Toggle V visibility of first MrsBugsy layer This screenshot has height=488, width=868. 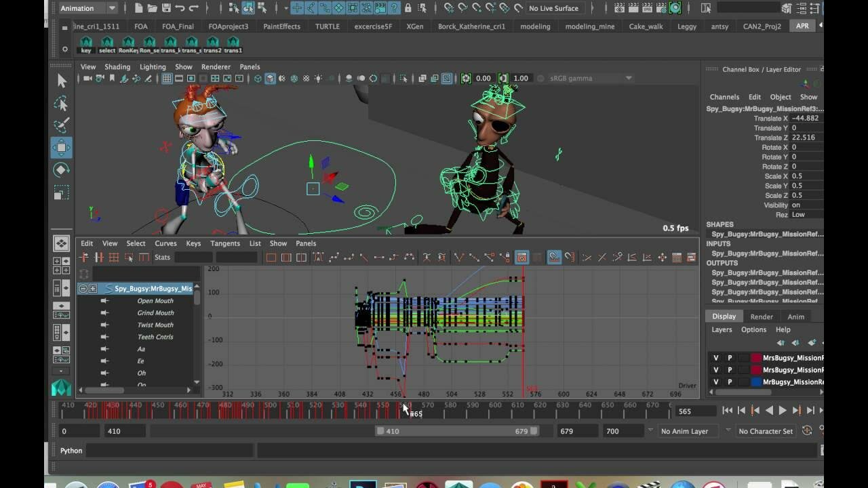715,358
